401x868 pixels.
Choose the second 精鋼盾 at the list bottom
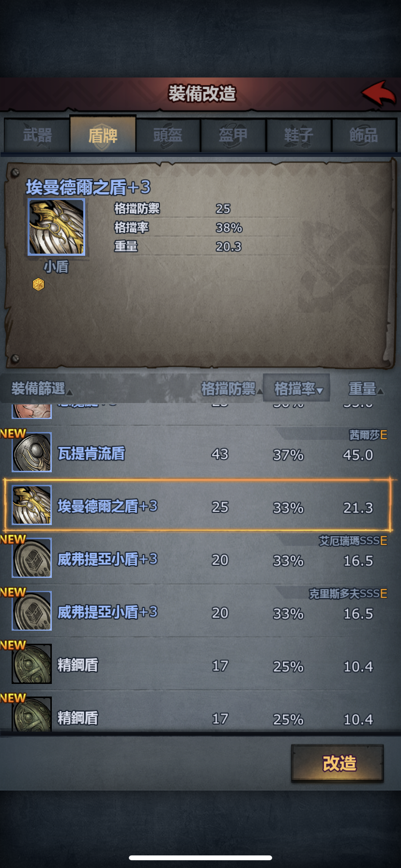(32, 714)
